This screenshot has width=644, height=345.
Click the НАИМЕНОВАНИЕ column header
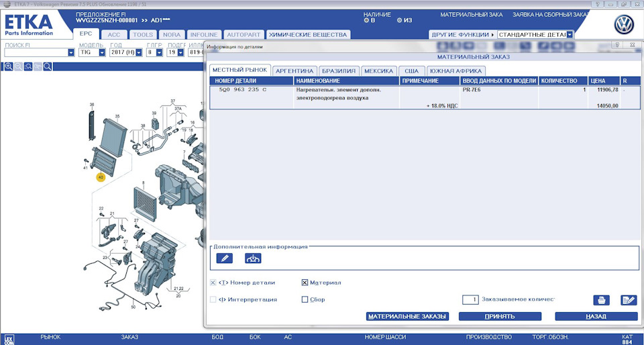point(347,81)
